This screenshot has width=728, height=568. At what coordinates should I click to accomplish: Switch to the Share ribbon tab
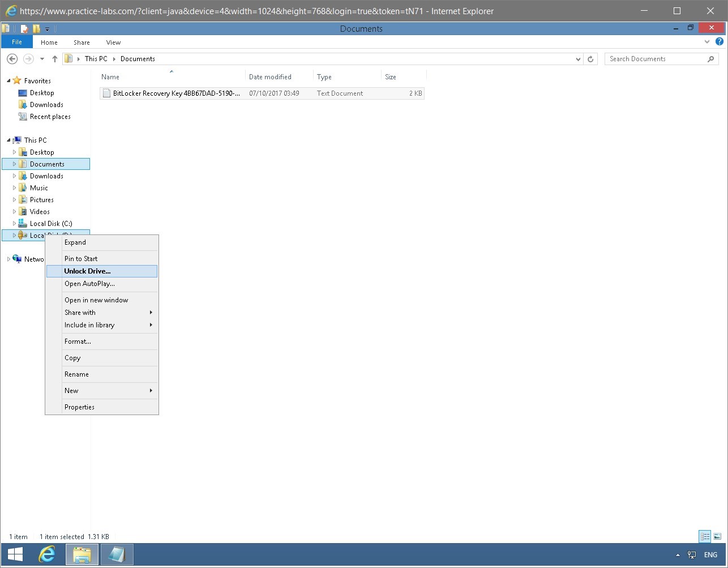pyautogui.click(x=82, y=42)
